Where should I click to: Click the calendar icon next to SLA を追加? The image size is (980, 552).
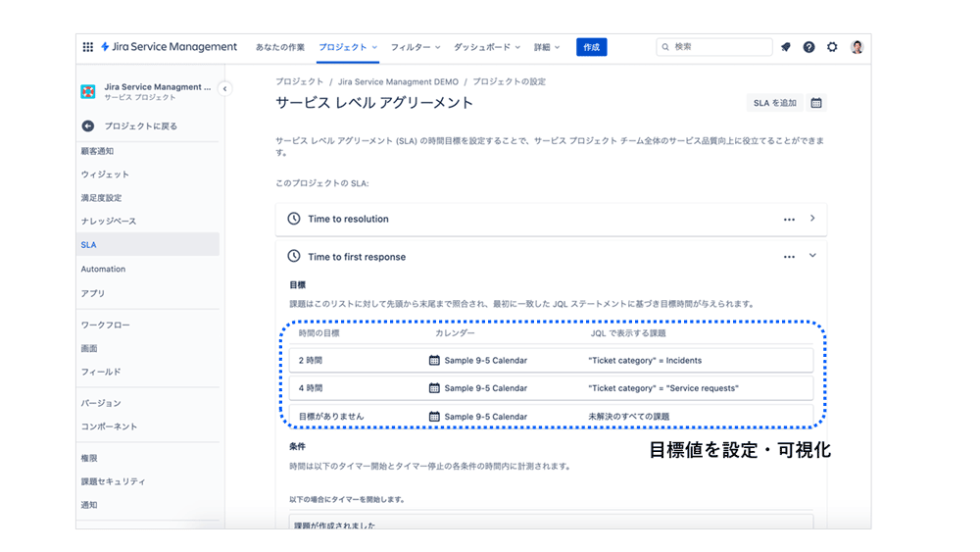pyautogui.click(x=816, y=103)
